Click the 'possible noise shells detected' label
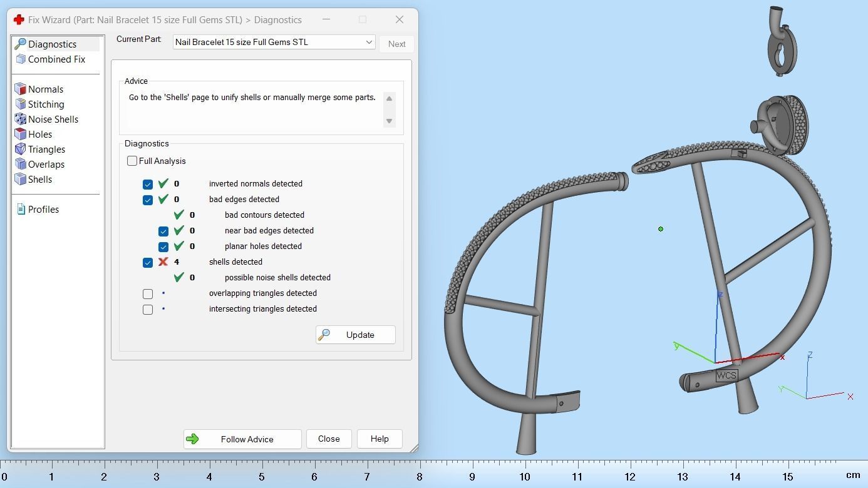This screenshot has width=868, height=488. 277,277
